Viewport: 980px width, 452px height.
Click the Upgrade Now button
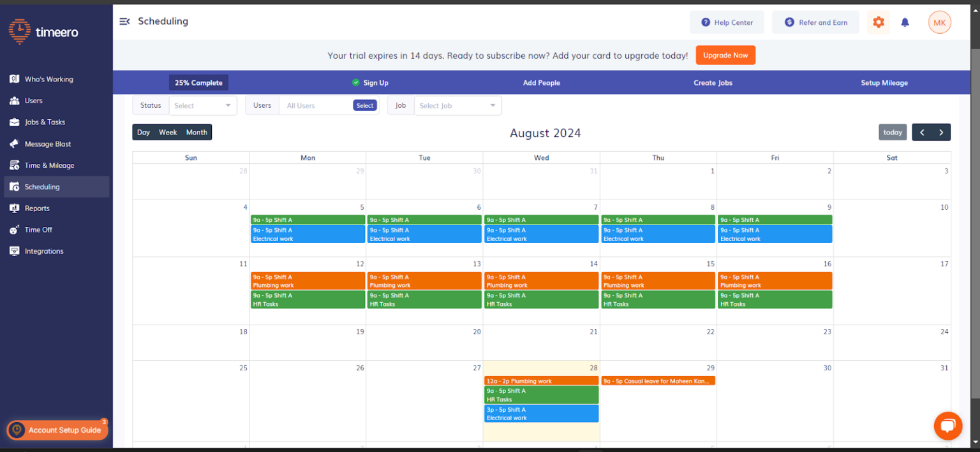[x=725, y=55]
